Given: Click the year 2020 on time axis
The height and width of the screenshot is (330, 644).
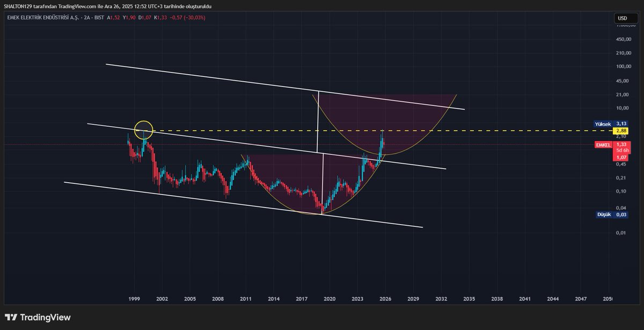Looking at the screenshot, I should pyautogui.click(x=330, y=298).
